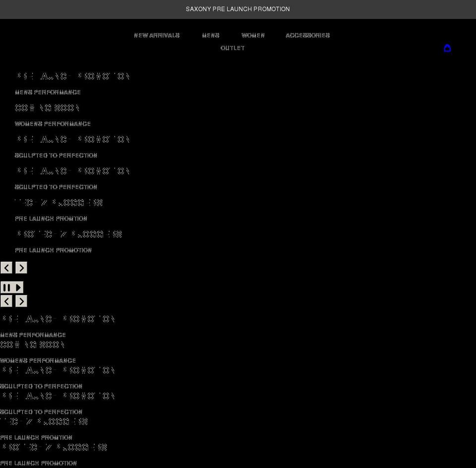Click the COMING SOON heading below the slider controls
The height and width of the screenshot is (468, 476).
pyautogui.click(x=32, y=345)
